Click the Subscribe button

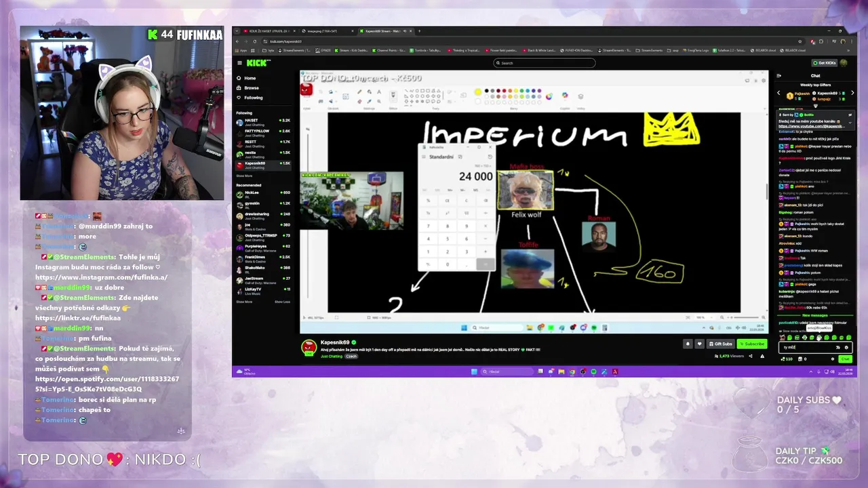click(752, 344)
